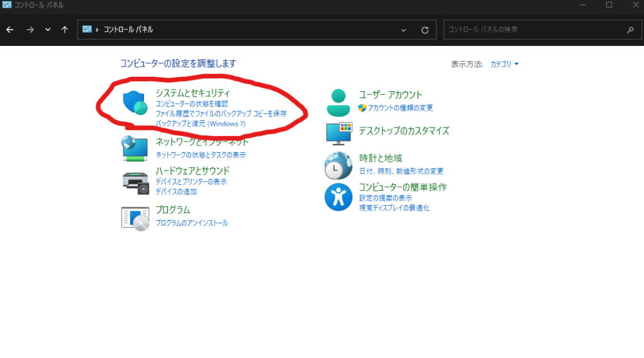644x358 pixels.
Task: Click コントロール パネル breadcrumb in address bar
Action: point(128,30)
